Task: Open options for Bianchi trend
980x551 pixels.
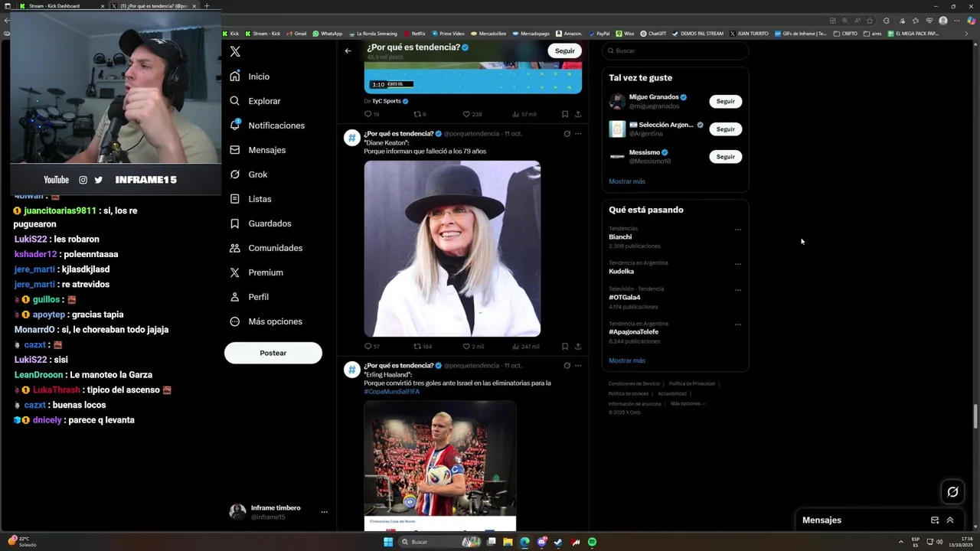Action: [738, 230]
